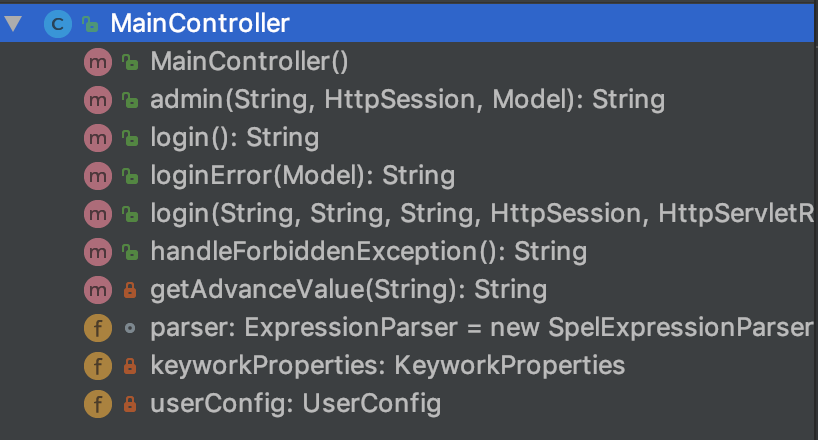818x440 pixels.
Task: Click the red lock icon beside userConfig
Action: click(x=129, y=405)
